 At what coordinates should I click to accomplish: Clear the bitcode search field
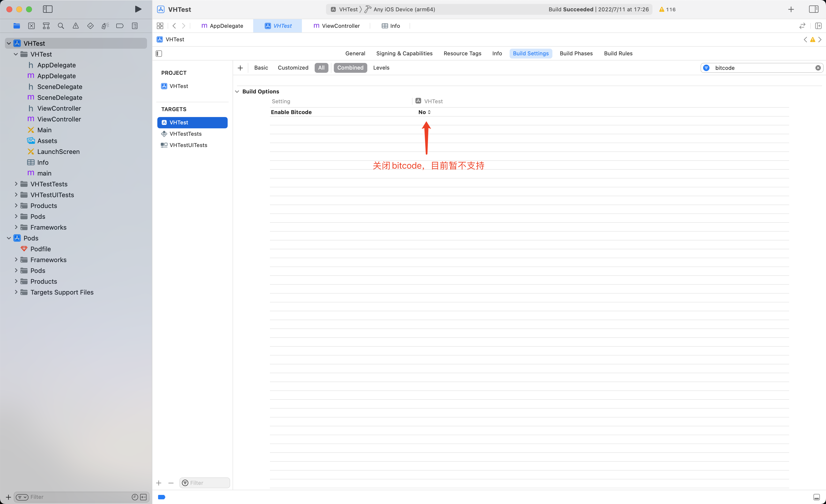(818, 68)
